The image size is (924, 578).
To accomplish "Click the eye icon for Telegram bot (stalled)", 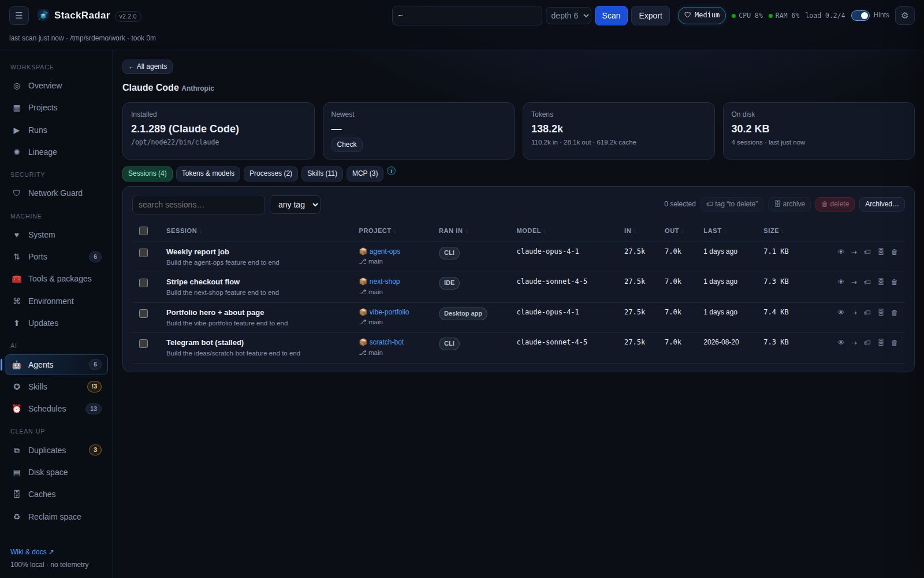I will (841, 343).
